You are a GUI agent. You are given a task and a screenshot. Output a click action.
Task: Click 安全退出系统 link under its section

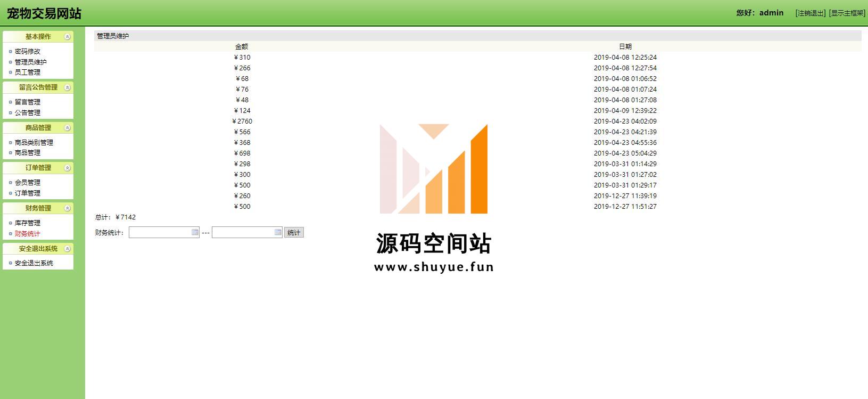click(34, 263)
